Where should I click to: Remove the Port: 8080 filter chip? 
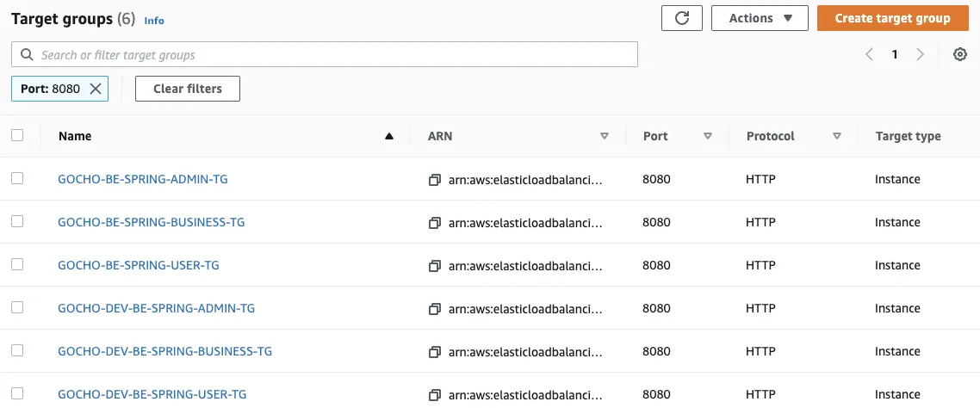(x=96, y=89)
